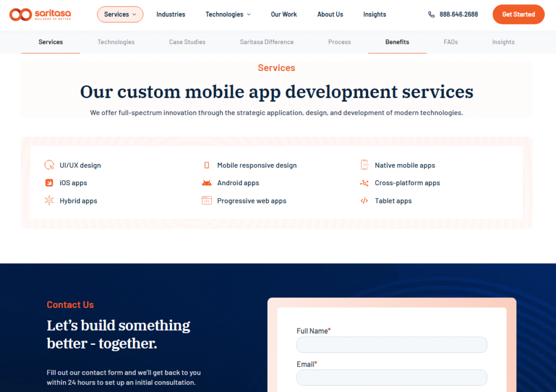Switch to the Services sub-tab
Viewport: 556px width, 392px height.
[50, 42]
